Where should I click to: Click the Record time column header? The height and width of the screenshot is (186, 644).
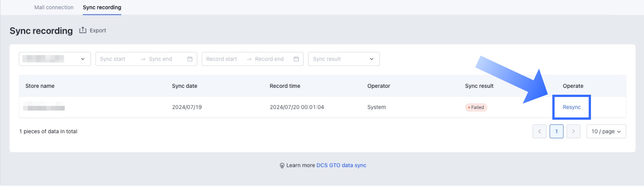[285, 86]
